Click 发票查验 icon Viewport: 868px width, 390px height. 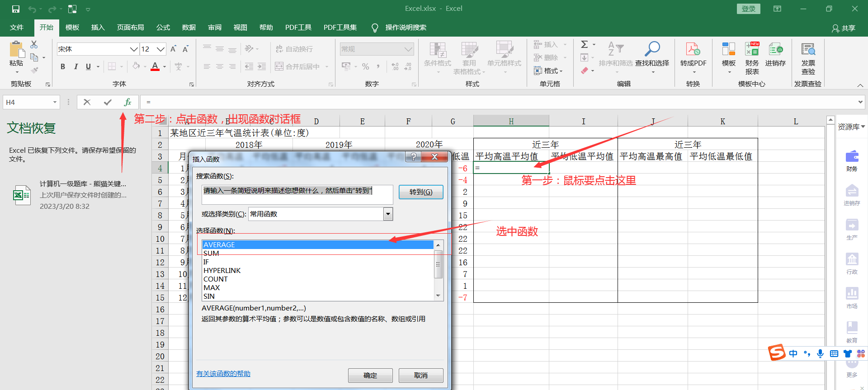pyautogui.click(x=808, y=48)
